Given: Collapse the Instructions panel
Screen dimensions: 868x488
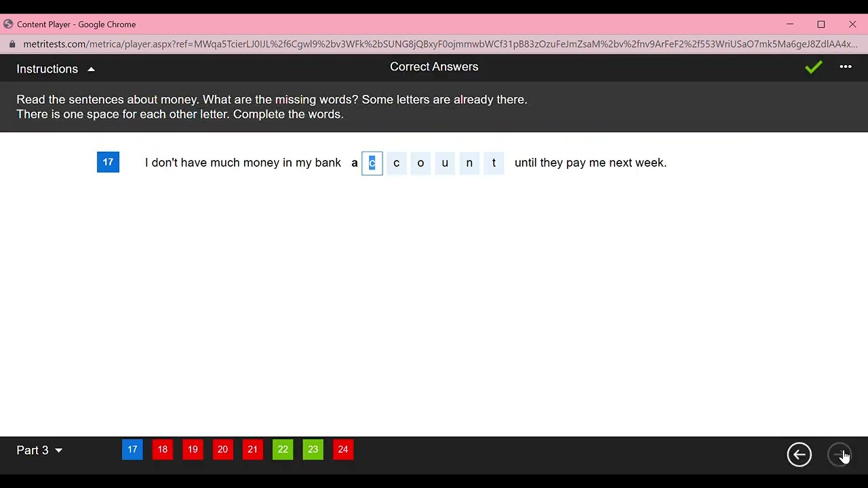Looking at the screenshot, I should tap(56, 69).
